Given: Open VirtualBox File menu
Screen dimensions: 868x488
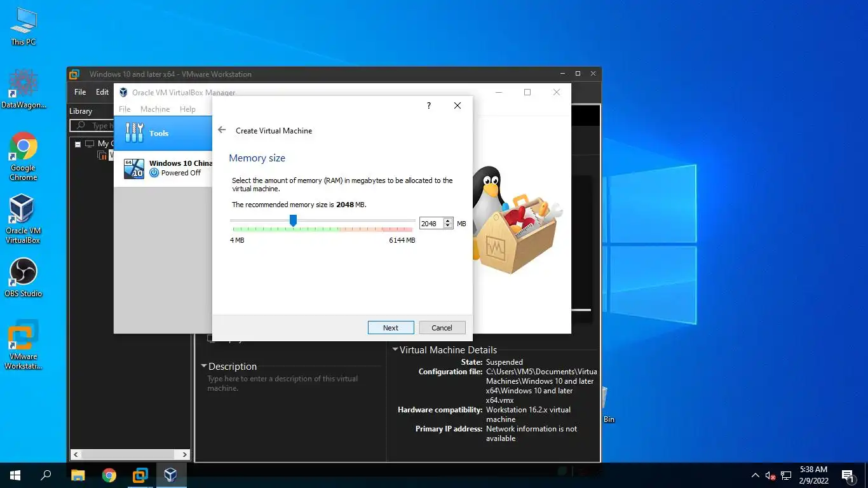Looking at the screenshot, I should coord(125,109).
